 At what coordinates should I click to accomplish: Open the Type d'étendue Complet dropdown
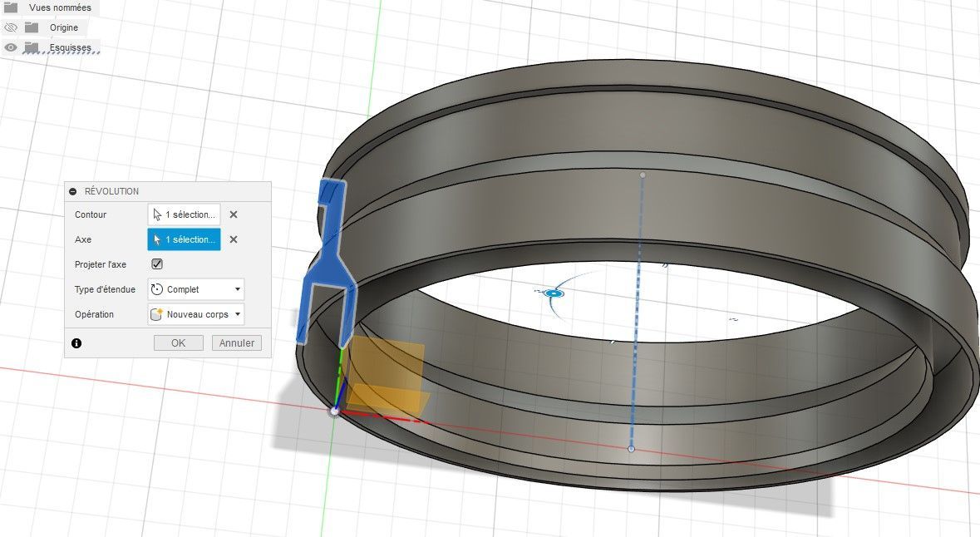tap(195, 289)
